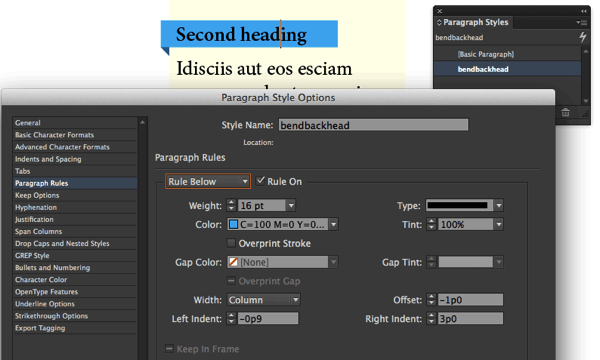Click the Weight stepper arrows
Viewport: 600px width, 360px height.
[x=231, y=205]
